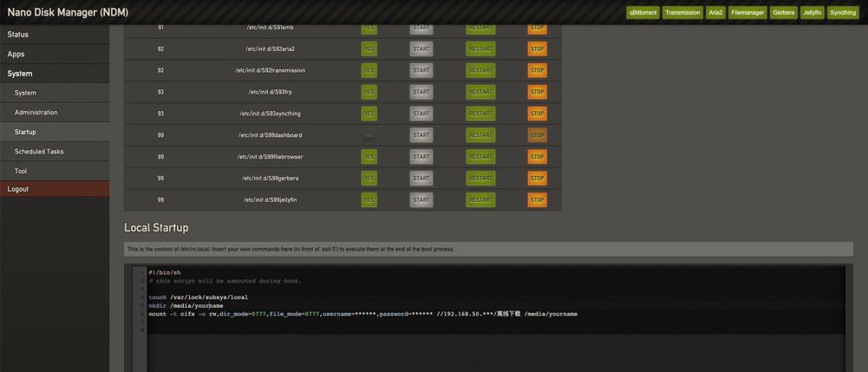
Task: Restart the S91smb service
Action: click(x=480, y=28)
